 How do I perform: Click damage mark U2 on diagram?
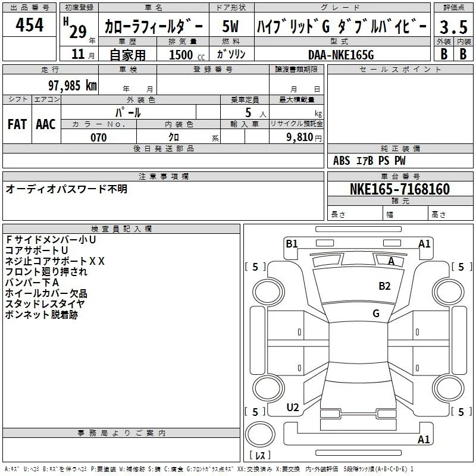[x=293, y=408]
